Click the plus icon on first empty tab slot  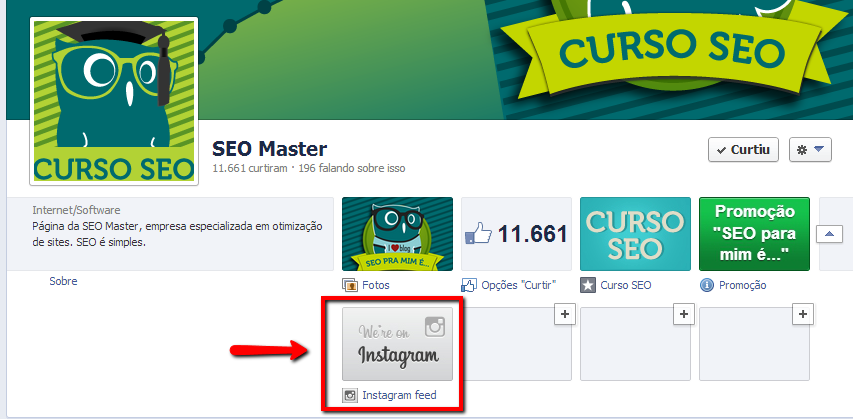tap(565, 314)
